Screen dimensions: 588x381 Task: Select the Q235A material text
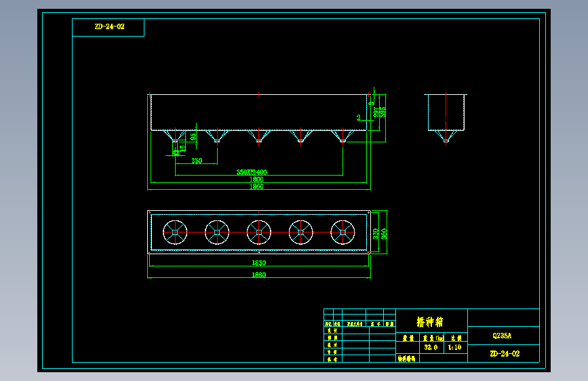click(502, 336)
